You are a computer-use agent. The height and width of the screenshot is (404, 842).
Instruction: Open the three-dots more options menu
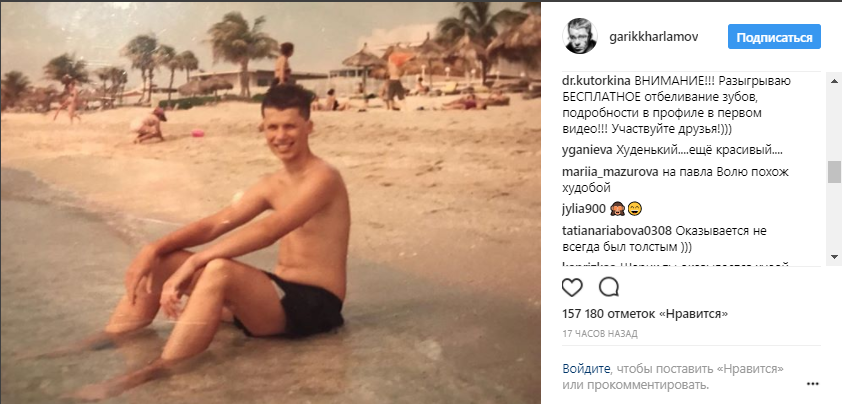tap(812, 384)
